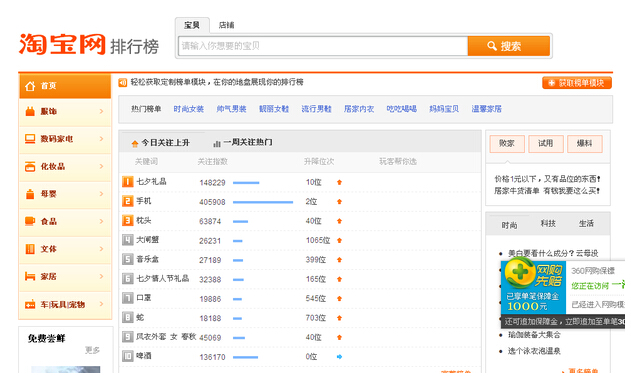Open the 流行男鞋 hot list link
The height and width of the screenshot is (383, 631).
316,109
